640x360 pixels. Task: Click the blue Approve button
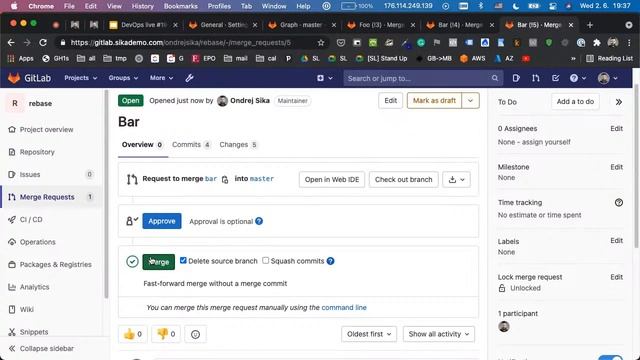pyautogui.click(x=162, y=221)
